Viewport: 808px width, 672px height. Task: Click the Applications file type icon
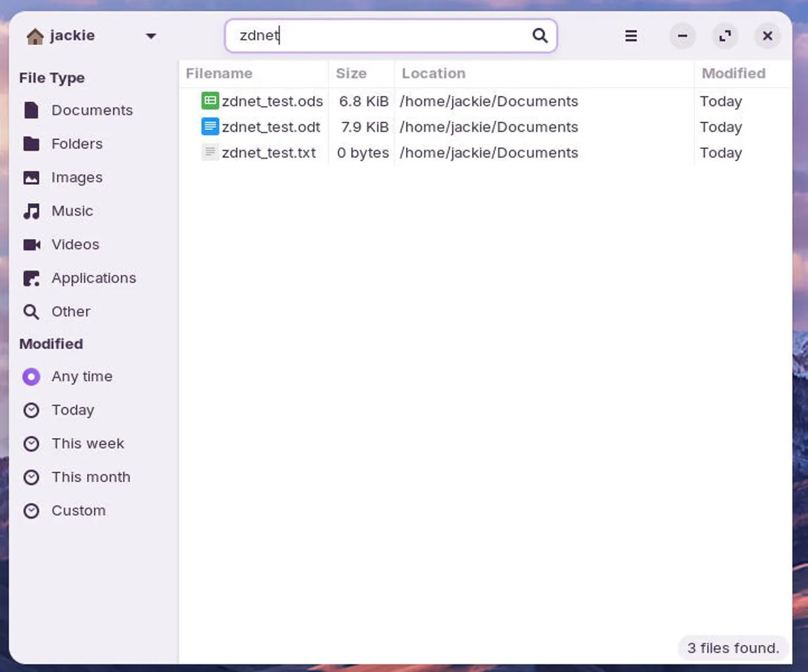click(31, 278)
